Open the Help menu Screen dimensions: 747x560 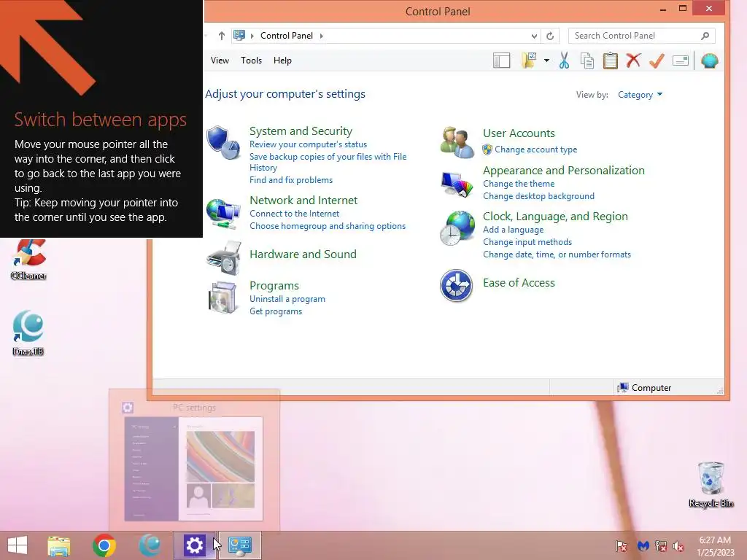[x=282, y=61]
